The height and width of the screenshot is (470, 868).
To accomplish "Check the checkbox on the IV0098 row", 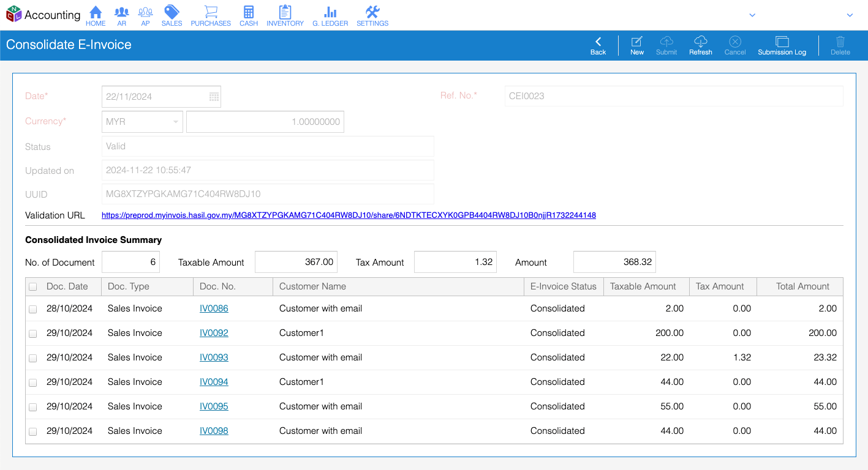I will point(32,431).
